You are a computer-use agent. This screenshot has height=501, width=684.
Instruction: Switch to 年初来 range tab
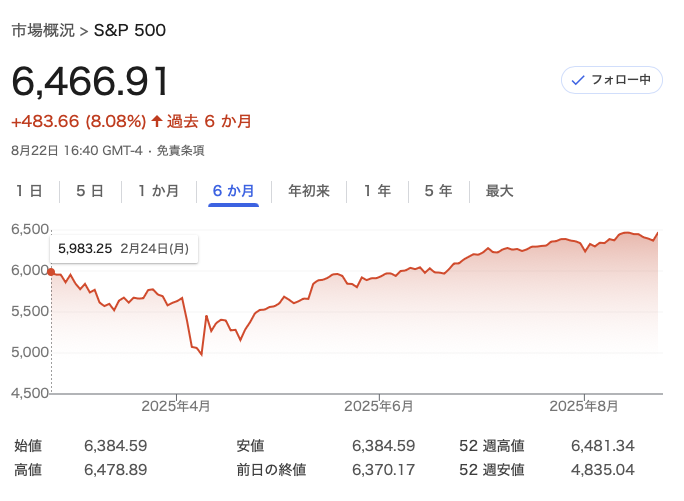click(309, 190)
